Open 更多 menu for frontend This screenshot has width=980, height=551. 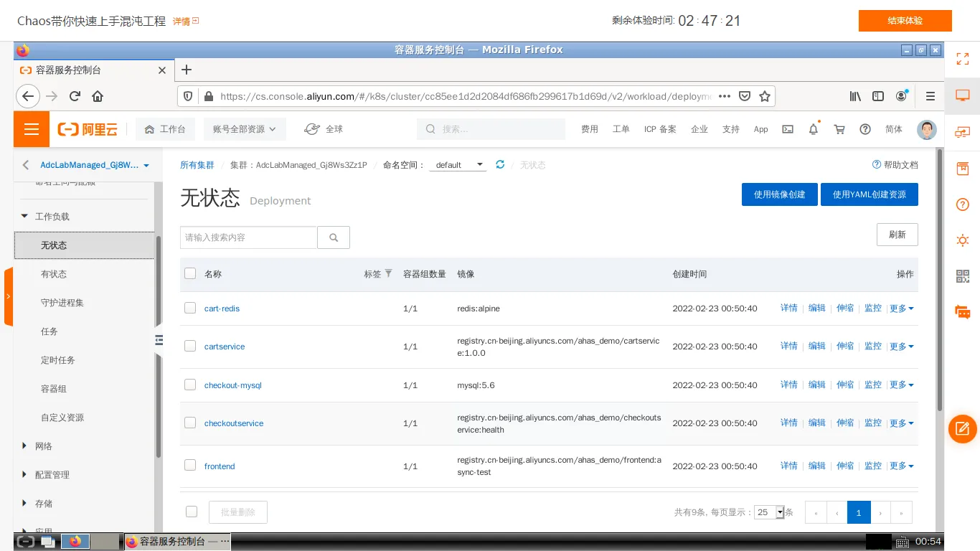pos(901,466)
